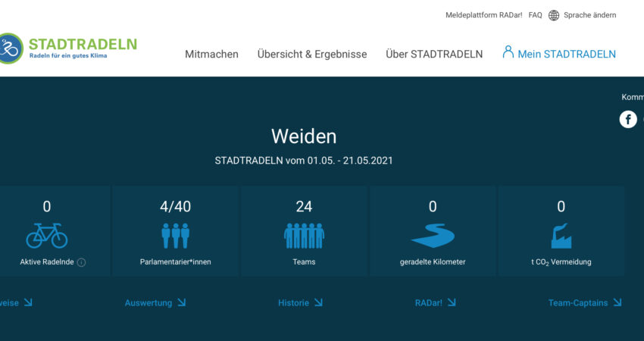
Task: Click the factory CO2 Vermeidung icon
Action: [561, 236]
